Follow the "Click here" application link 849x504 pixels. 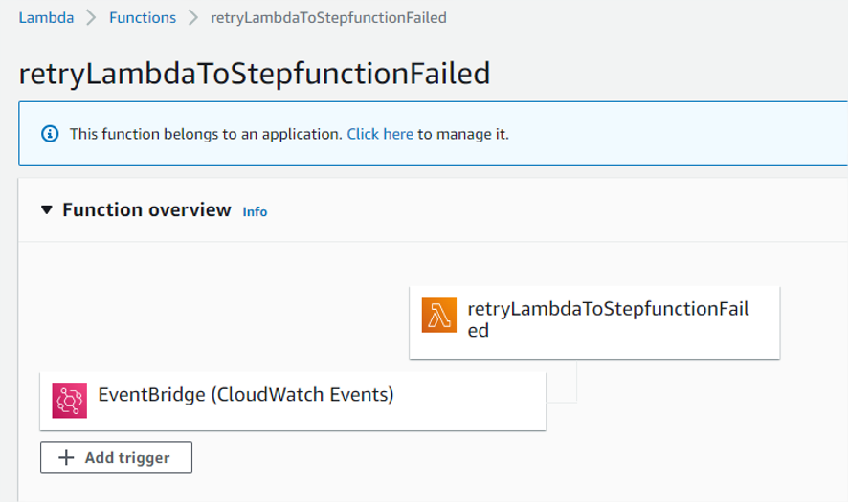(x=380, y=134)
